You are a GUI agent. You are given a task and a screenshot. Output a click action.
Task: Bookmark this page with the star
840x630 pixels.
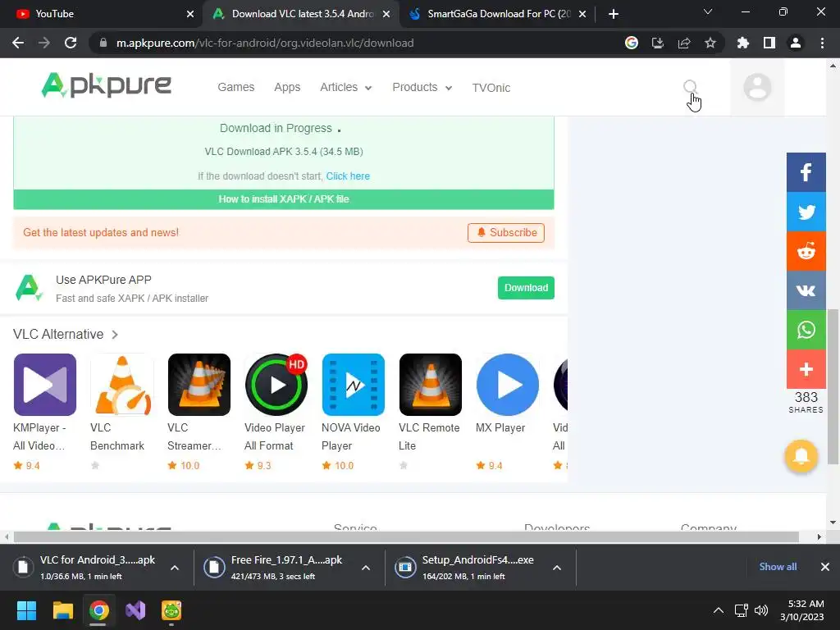(710, 43)
